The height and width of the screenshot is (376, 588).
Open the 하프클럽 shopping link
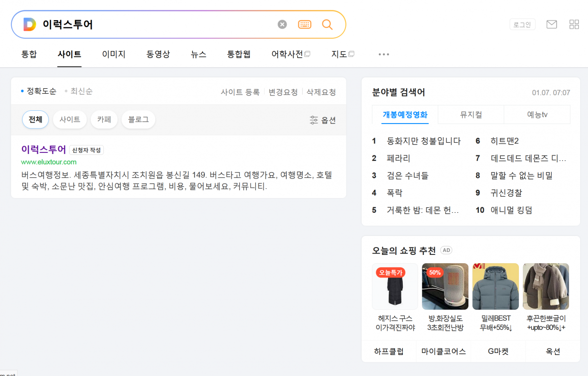[x=389, y=351]
